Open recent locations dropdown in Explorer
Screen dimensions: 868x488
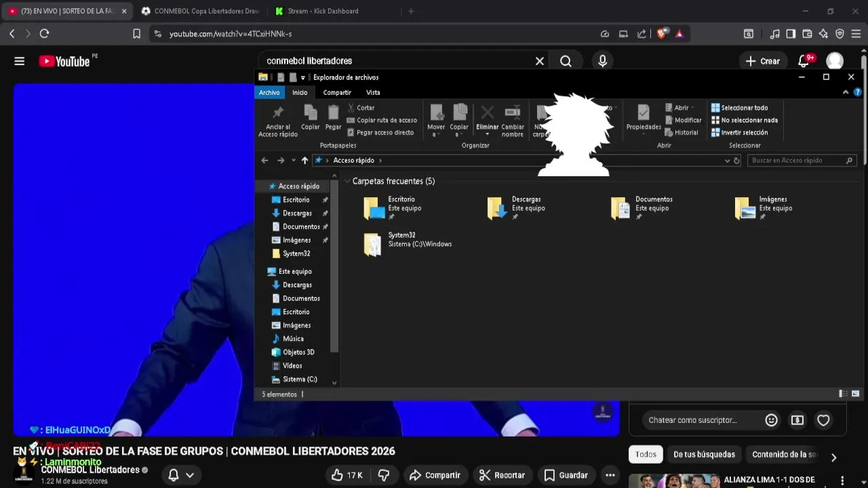[293, 161]
